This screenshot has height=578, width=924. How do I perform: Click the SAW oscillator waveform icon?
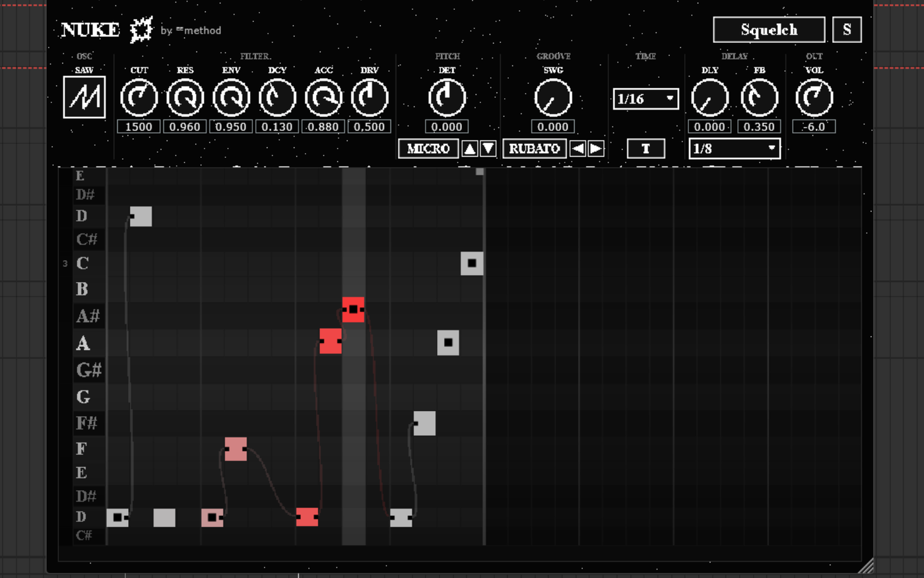(84, 97)
